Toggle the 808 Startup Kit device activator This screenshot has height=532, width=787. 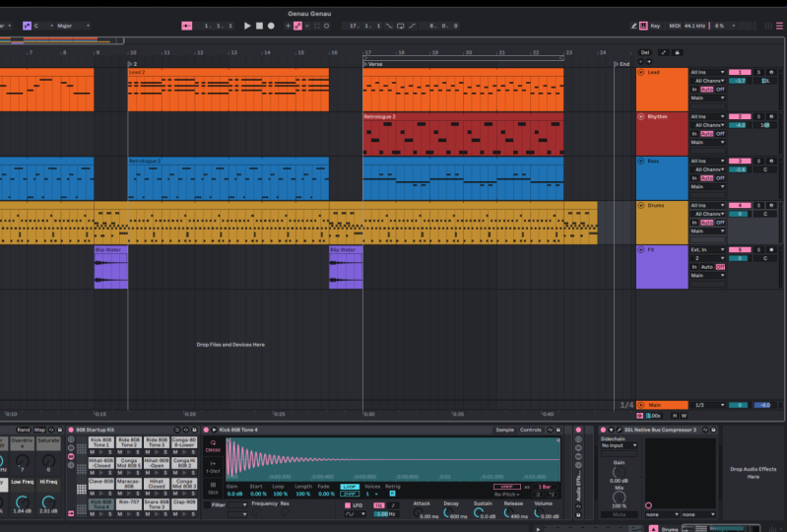71,431
